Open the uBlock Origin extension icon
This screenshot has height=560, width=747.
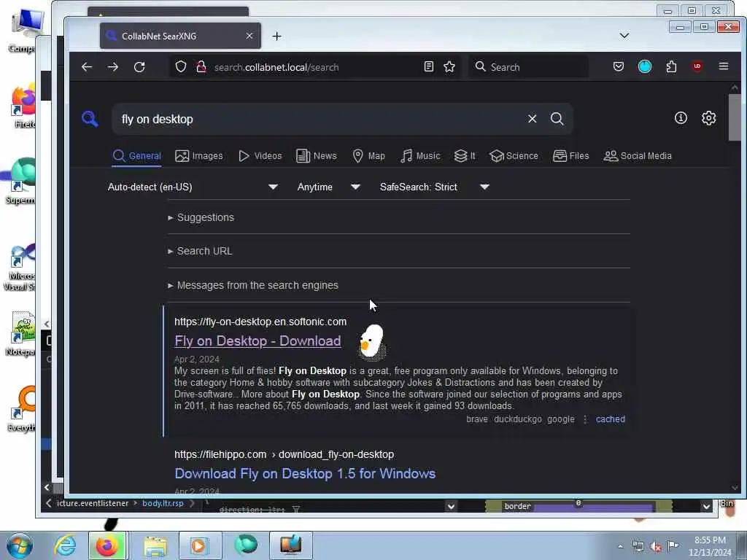click(x=697, y=66)
